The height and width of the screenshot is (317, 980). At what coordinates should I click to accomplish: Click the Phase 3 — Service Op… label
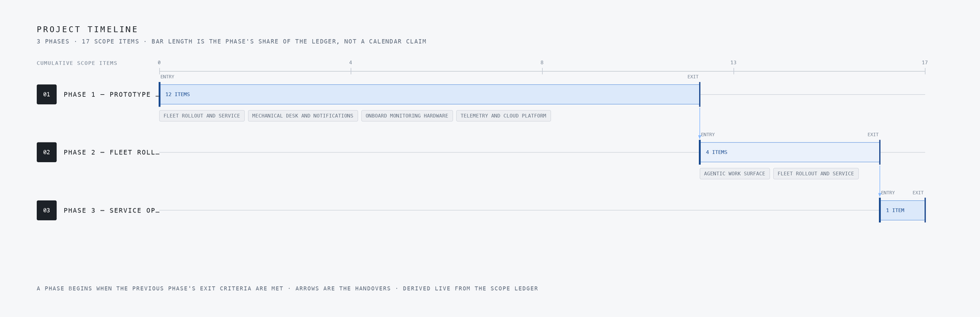click(x=111, y=211)
